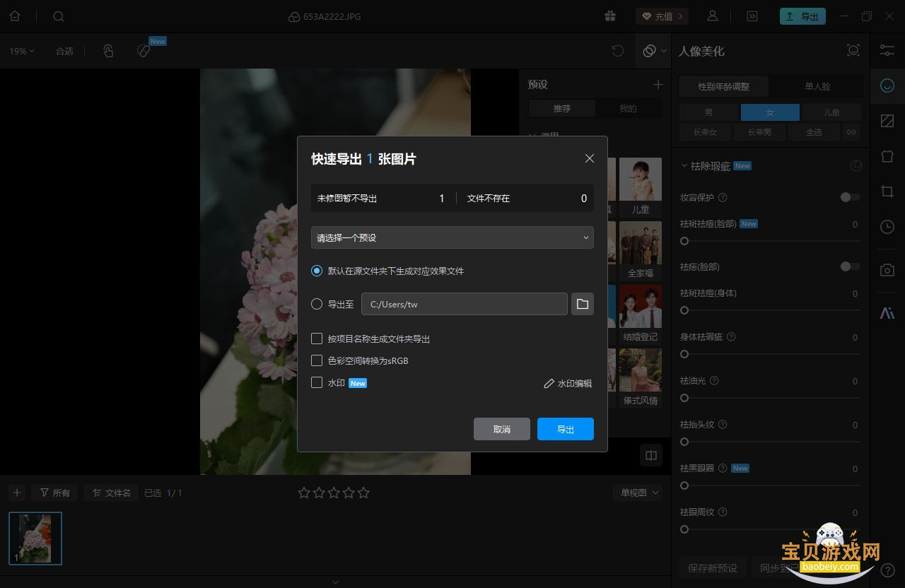Open the history clock icon in sidebar
The width and height of the screenshot is (905, 588).
887,227
